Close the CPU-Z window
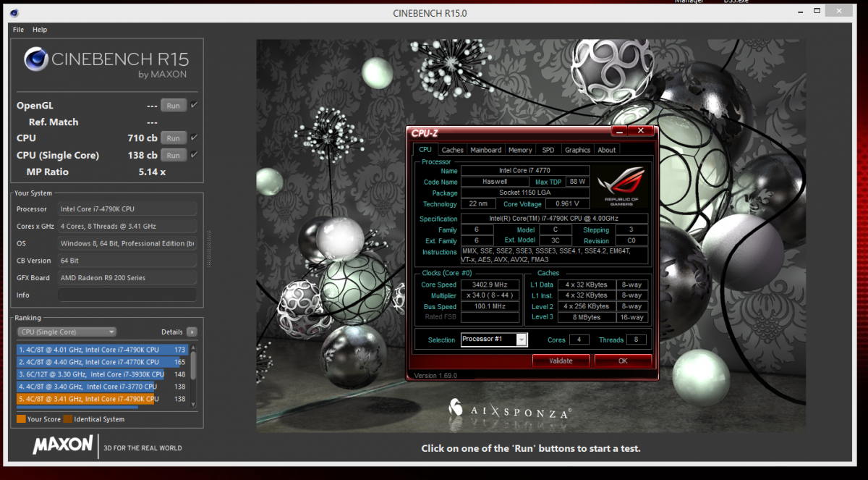Screen dimensions: 868x480 [x=641, y=131]
